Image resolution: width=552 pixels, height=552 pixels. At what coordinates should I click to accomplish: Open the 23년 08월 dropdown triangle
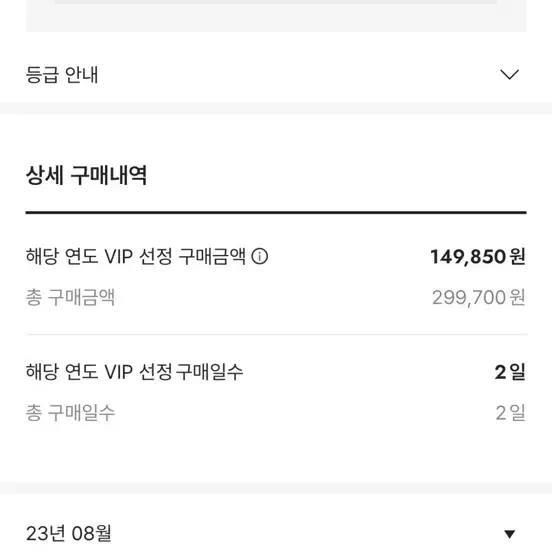(x=509, y=534)
